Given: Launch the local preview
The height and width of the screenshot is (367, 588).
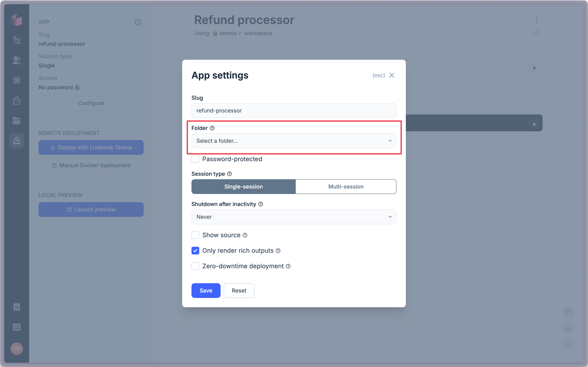Looking at the screenshot, I should pyautogui.click(x=91, y=209).
